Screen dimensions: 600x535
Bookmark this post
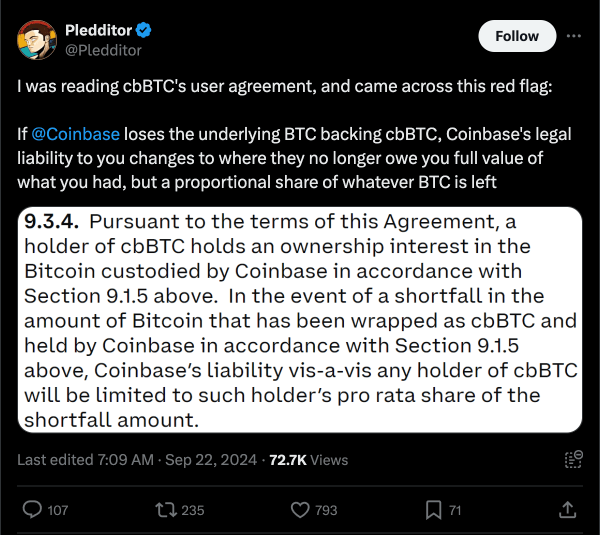coord(434,509)
